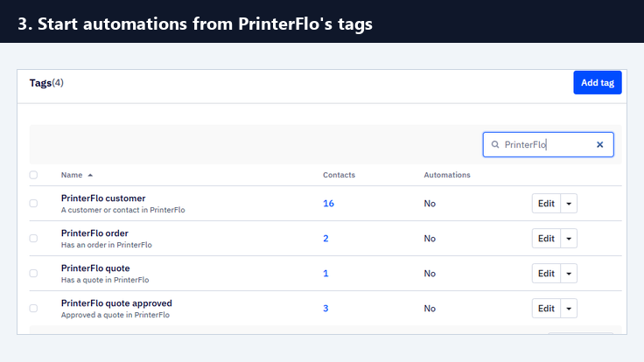Click the Contacts column header

(339, 175)
